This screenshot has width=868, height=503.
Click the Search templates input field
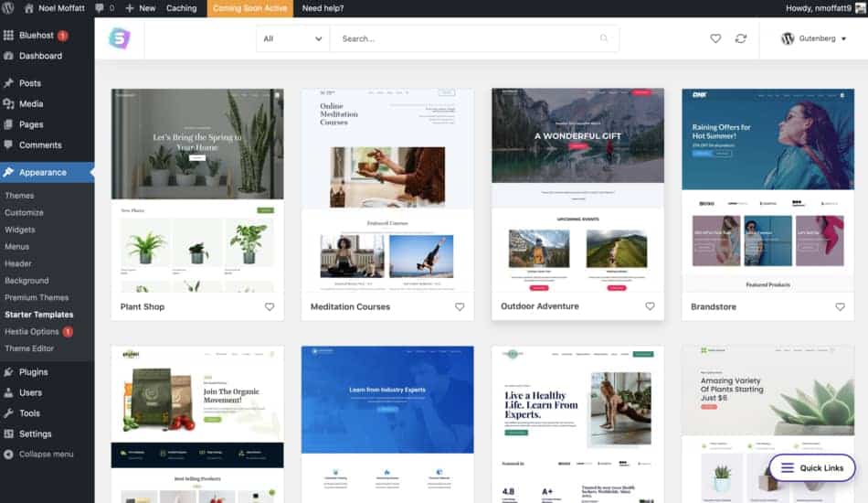click(474, 38)
